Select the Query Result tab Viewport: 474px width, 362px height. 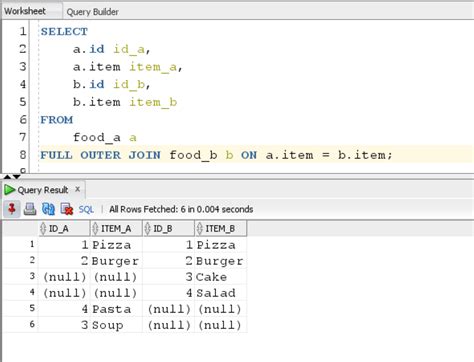pos(43,190)
